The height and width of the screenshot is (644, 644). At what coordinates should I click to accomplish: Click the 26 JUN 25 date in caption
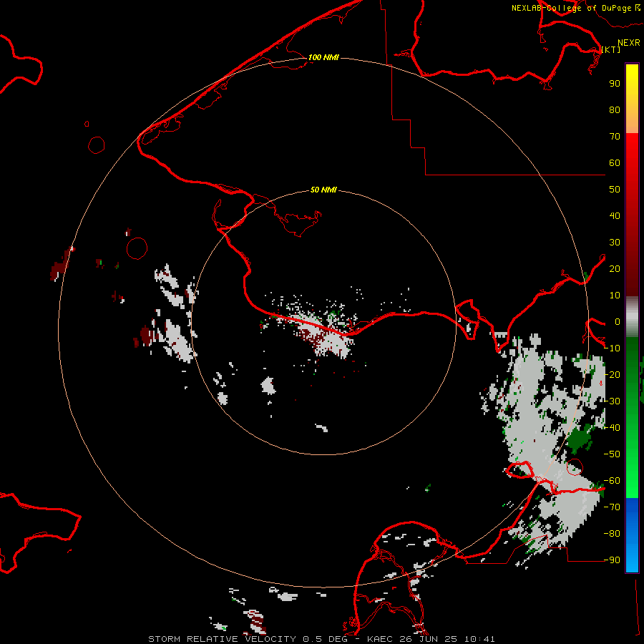pos(428,639)
